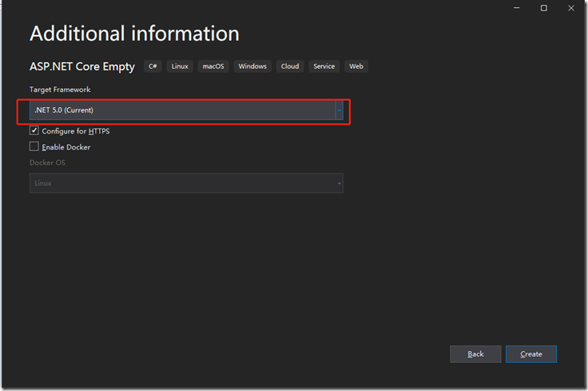Select the .NET 5.0 (Current) combo box
The height and width of the screenshot is (391, 588).
186,110
